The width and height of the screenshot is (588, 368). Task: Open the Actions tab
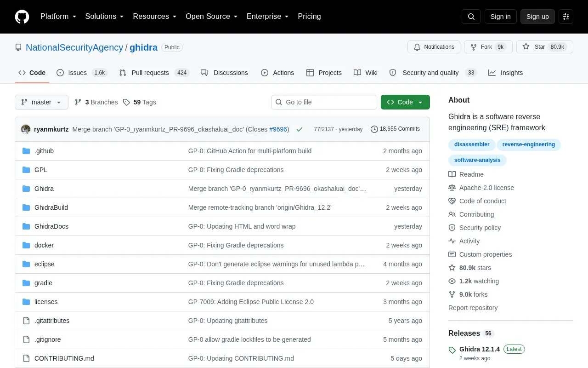click(x=277, y=73)
